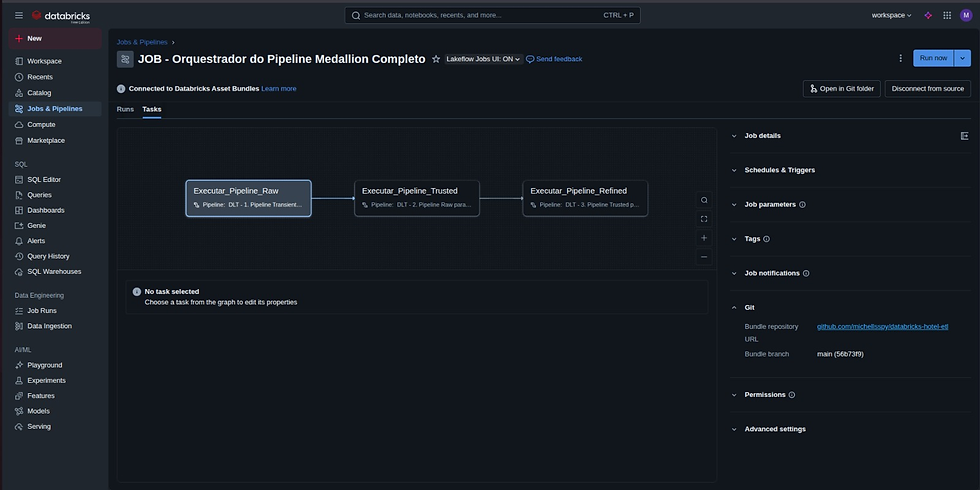This screenshot has height=490, width=980.
Task: Search tasks with the graph magnifier
Action: (x=704, y=200)
